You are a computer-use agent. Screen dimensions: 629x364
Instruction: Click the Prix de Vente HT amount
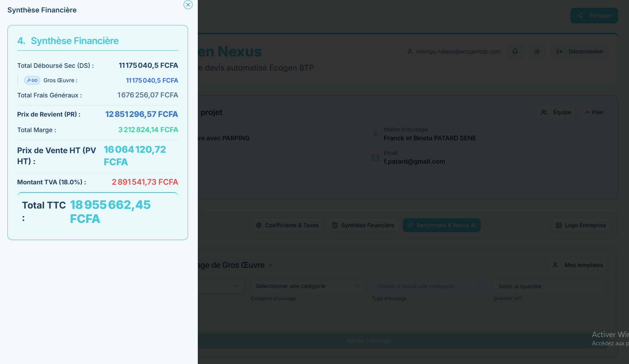[135, 155]
